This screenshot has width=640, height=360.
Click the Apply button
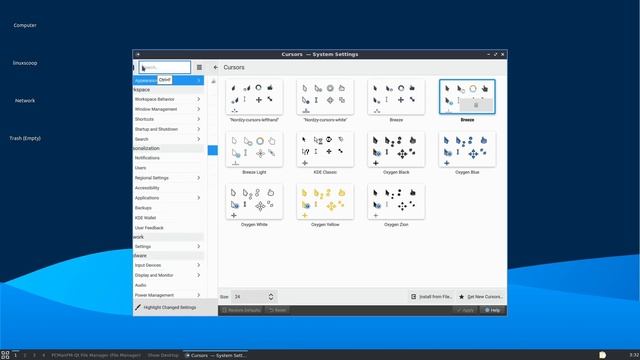[465, 310]
